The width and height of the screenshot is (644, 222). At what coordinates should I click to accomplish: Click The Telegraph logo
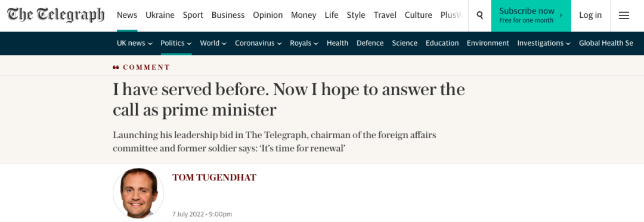[x=56, y=15]
